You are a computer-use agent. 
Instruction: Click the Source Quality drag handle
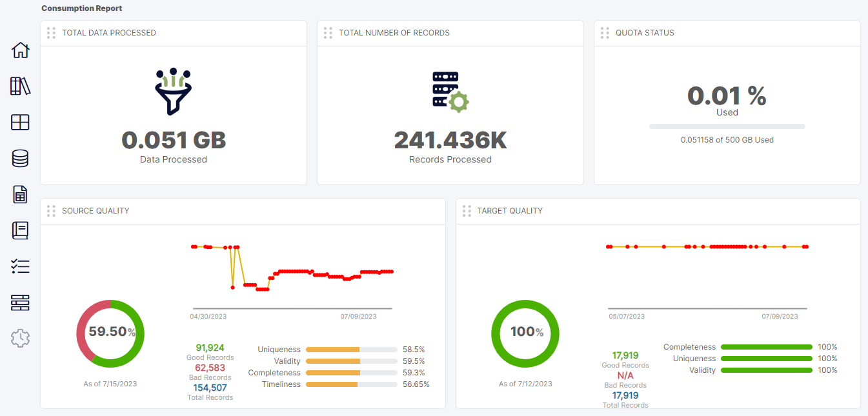[x=51, y=211]
